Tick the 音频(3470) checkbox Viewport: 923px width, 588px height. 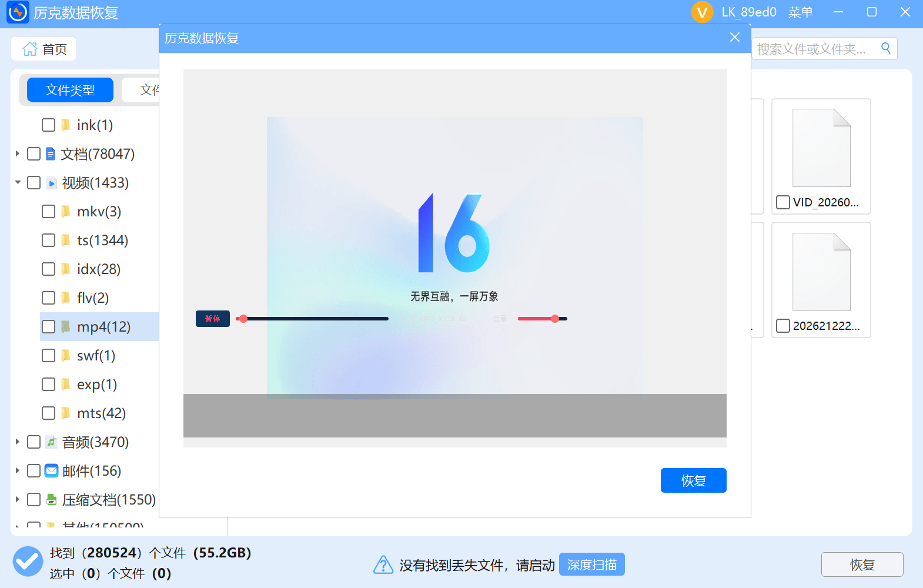[34, 442]
